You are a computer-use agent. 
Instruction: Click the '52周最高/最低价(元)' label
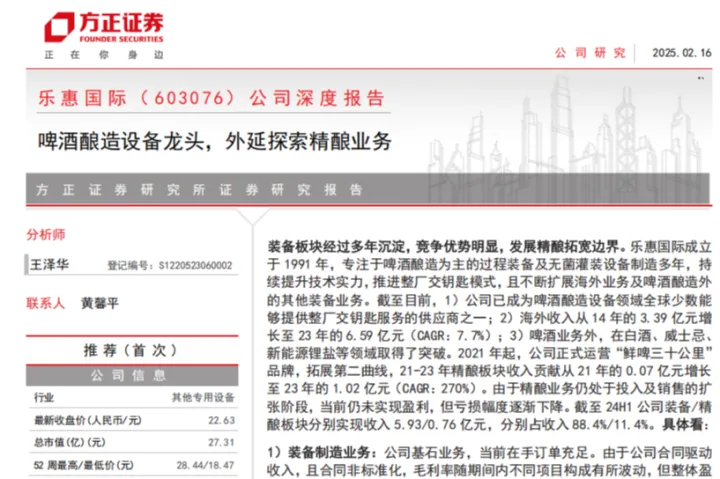pyautogui.click(x=84, y=465)
